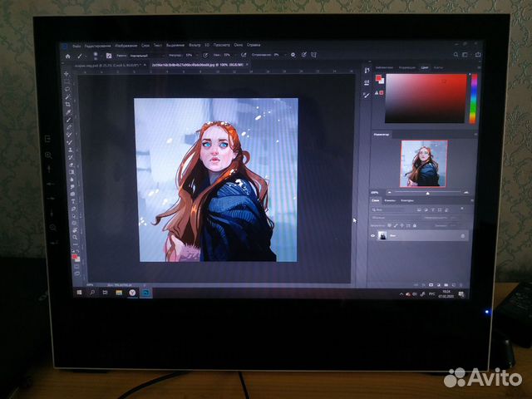Image resolution: width=532 pixels, height=399 pixels.
Task: Click the Фон layer thumbnail
Action: pos(382,235)
